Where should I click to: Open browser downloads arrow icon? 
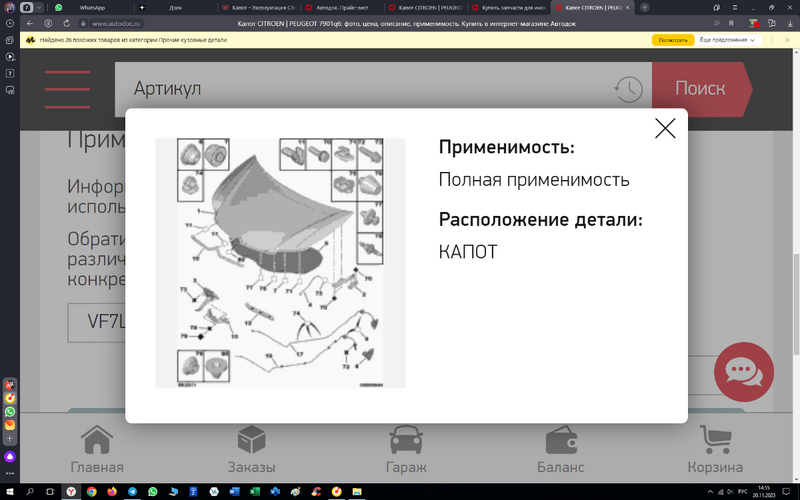click(x=790, y=23)
